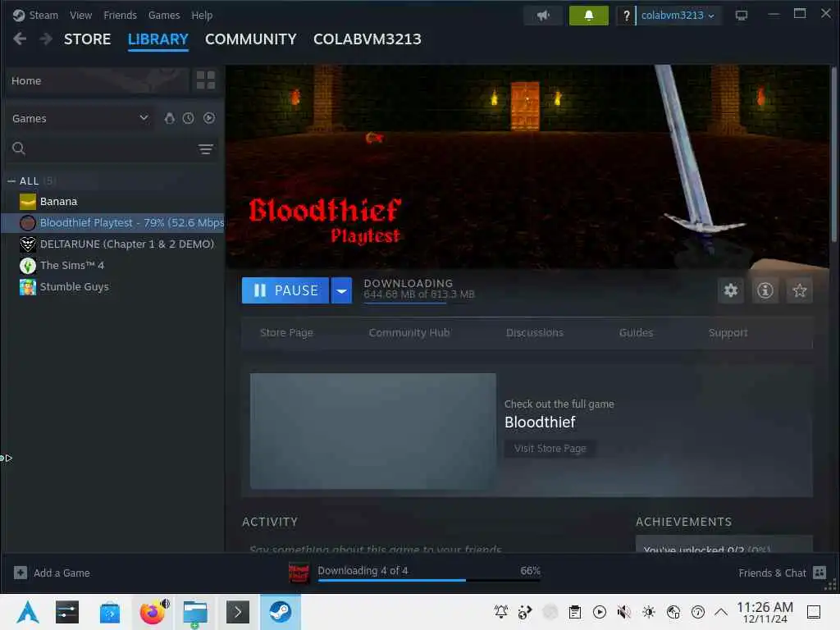Click the Bloodthief full game thumbnail
Screen dimensions: 840x630
tap(373, 431)
